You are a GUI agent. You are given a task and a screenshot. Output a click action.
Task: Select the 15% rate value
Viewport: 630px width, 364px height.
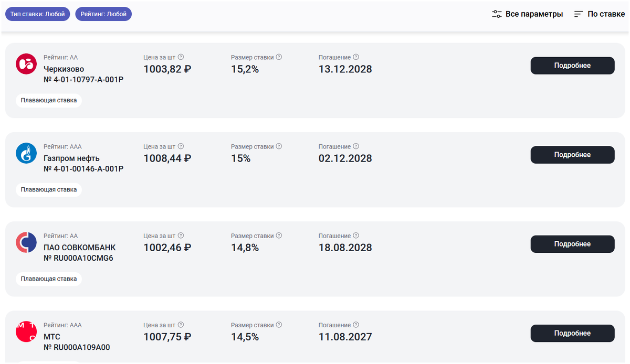[x=240, y=158]
